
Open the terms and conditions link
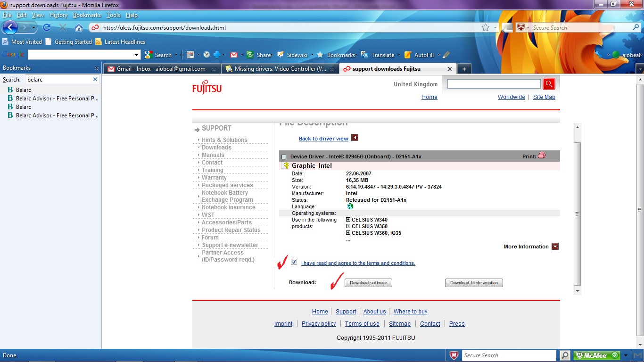click(x=358, y=263)
